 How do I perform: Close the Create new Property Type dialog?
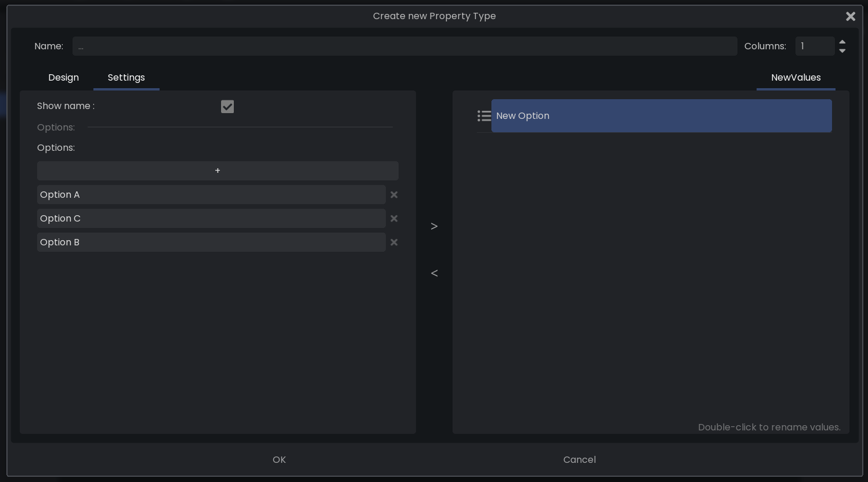click(x=851, y=16)
